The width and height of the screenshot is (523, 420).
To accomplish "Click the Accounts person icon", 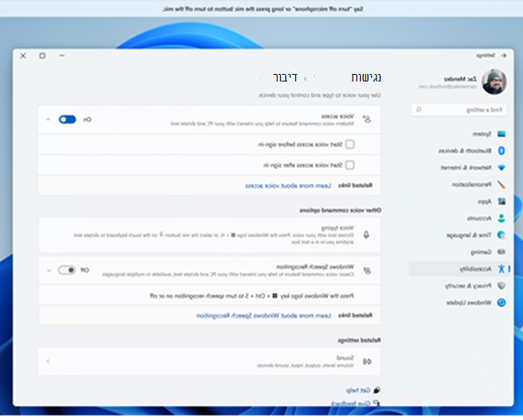I will [x=501, y=218].
